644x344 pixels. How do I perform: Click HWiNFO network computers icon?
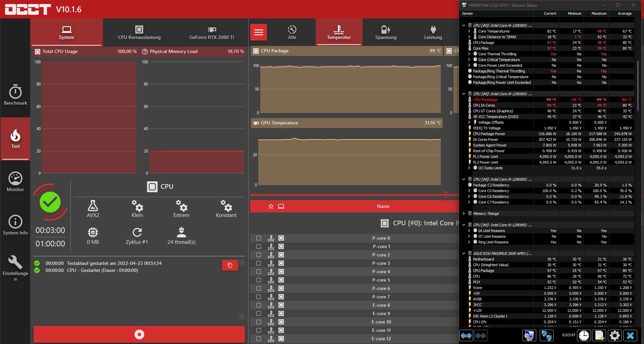(x=547, y=335)
